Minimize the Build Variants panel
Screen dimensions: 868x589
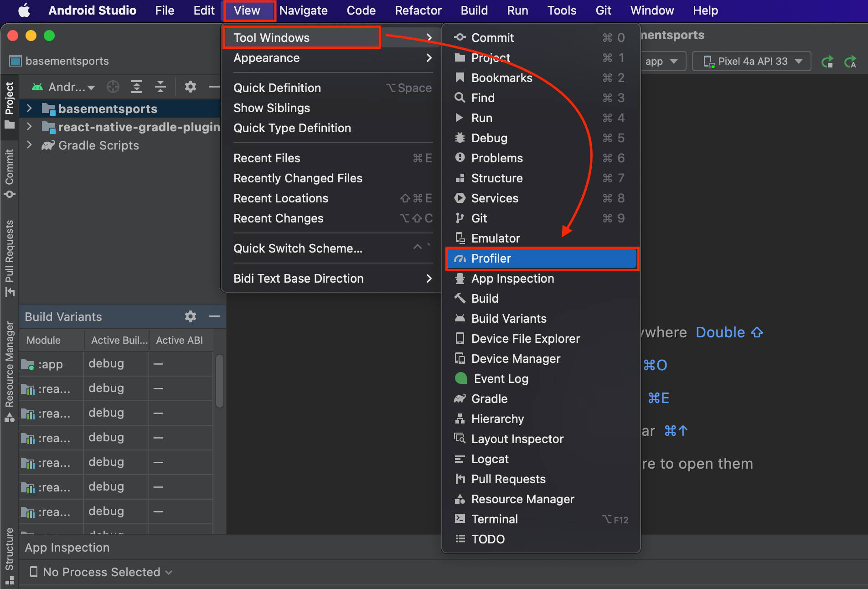[x=214, y=316]
